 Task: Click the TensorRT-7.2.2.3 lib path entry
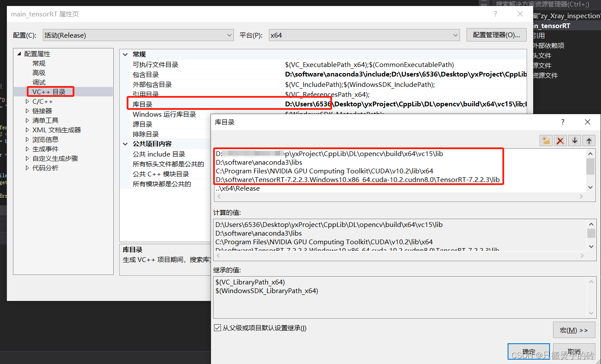[358, 179]
